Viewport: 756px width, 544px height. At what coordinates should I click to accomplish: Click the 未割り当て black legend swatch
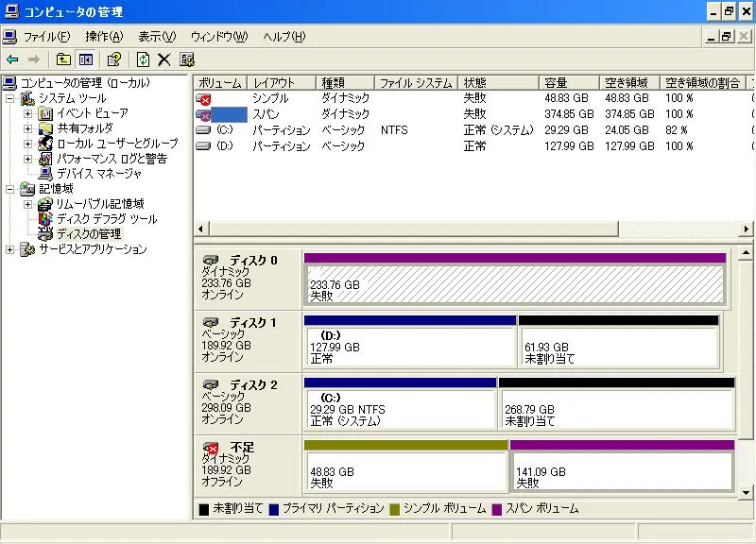[204, 510]
